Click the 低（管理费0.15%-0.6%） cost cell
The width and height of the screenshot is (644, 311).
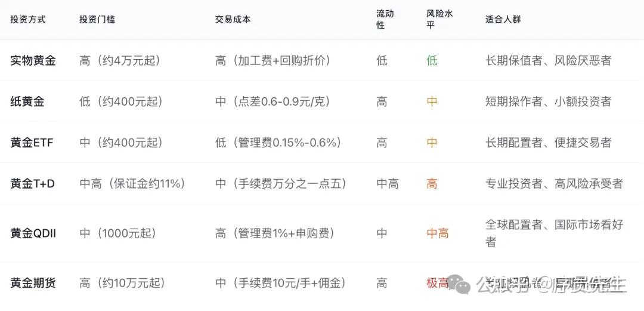point(278,143)
